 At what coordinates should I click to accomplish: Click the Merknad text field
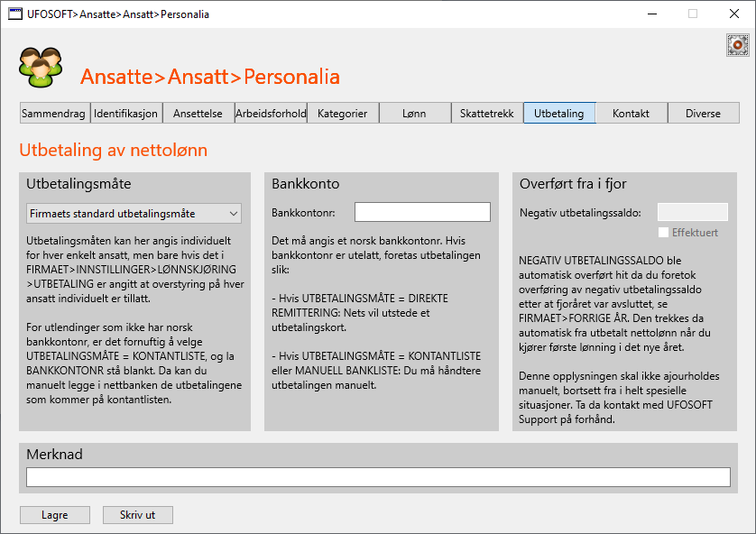[378, 477]
